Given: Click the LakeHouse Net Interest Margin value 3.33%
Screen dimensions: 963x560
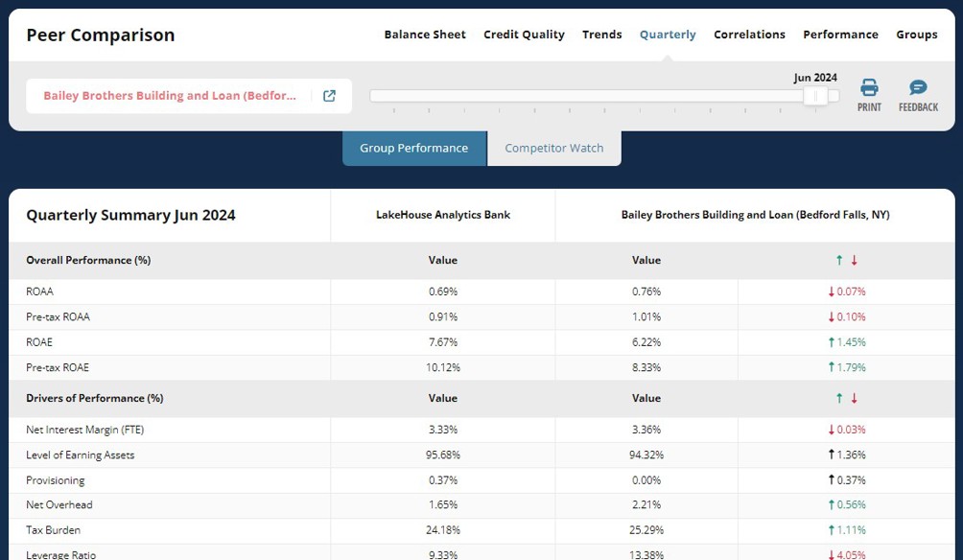Looking at the screenshot, I should (443, 430).
